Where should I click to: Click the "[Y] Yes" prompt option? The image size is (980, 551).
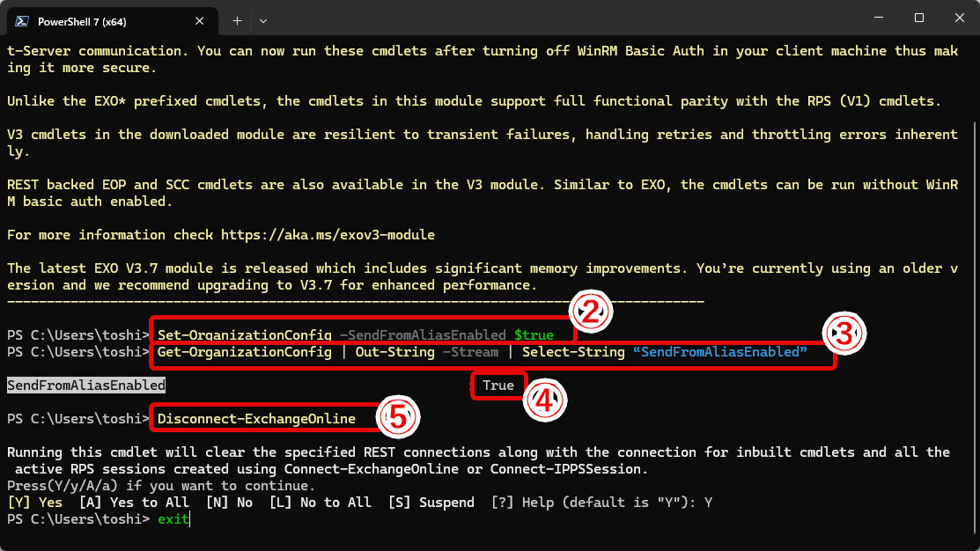(34, 503)
